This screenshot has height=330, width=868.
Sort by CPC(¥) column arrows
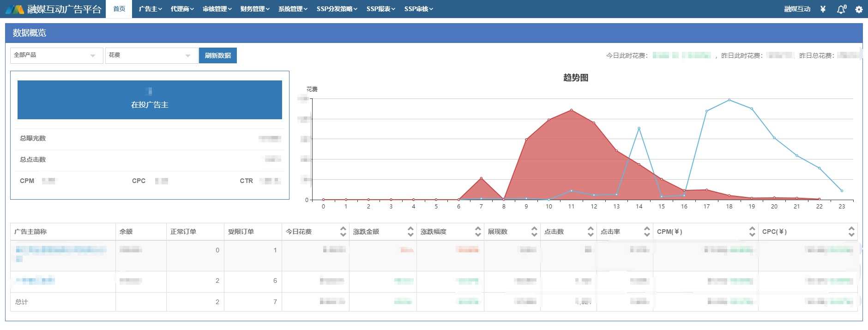coord(851,232)
